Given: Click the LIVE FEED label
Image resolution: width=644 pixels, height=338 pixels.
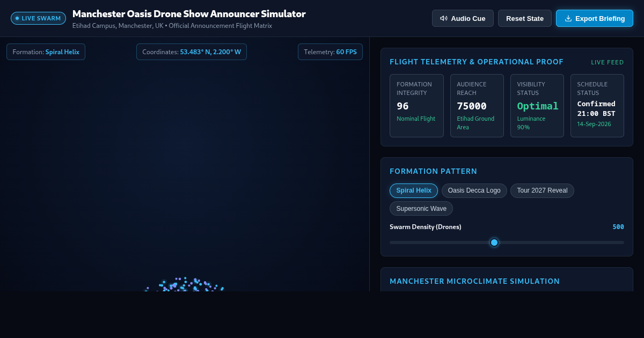Looking at the screenshot, I should click(608, 62).
